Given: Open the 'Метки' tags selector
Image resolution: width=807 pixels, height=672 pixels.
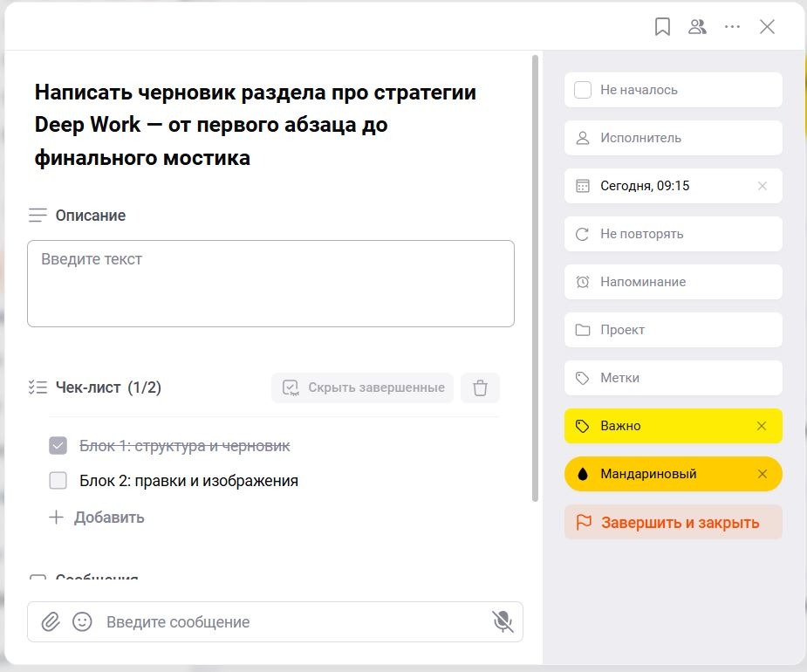Looking at the screenshot, I should coord(674,377).
